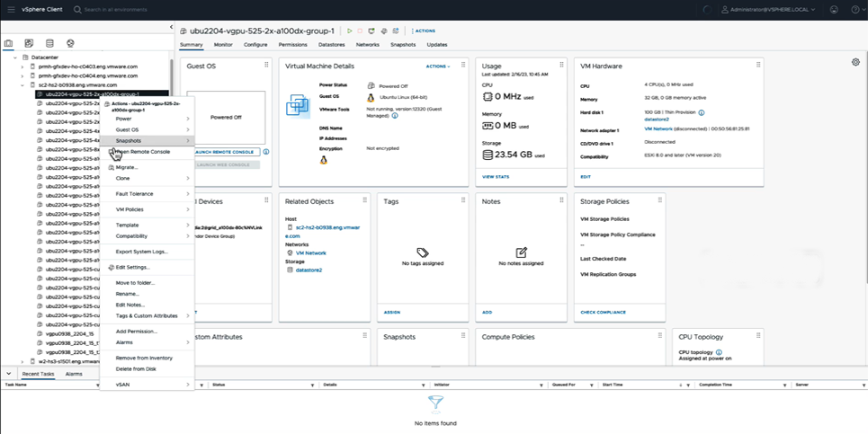Open the Datastores tab
This screenshot has height=434, width=868.
(332, 44)
